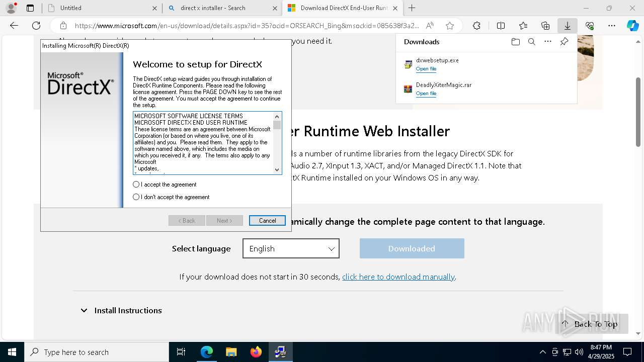Select 'I don't accept the agreement' option
The height and width of the screenshot is (362, 644).
coord(136,197)
